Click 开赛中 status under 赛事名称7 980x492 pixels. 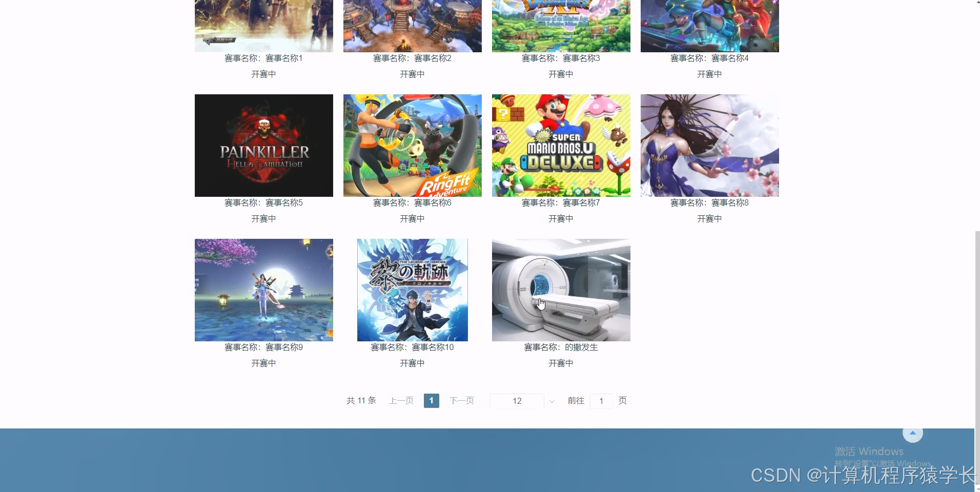(561, 219)
